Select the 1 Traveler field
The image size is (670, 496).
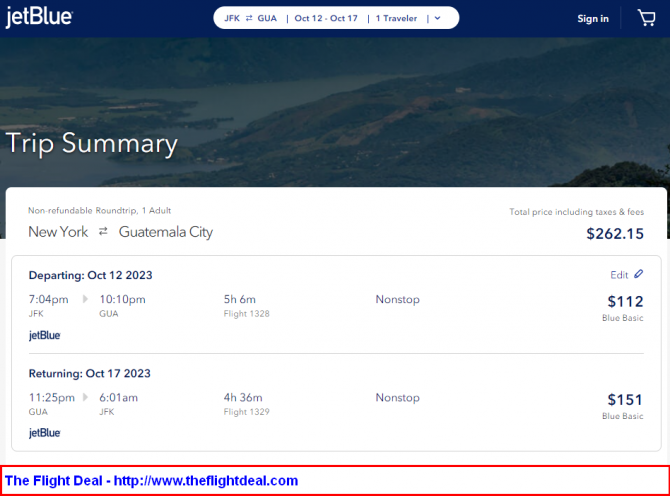396,18
